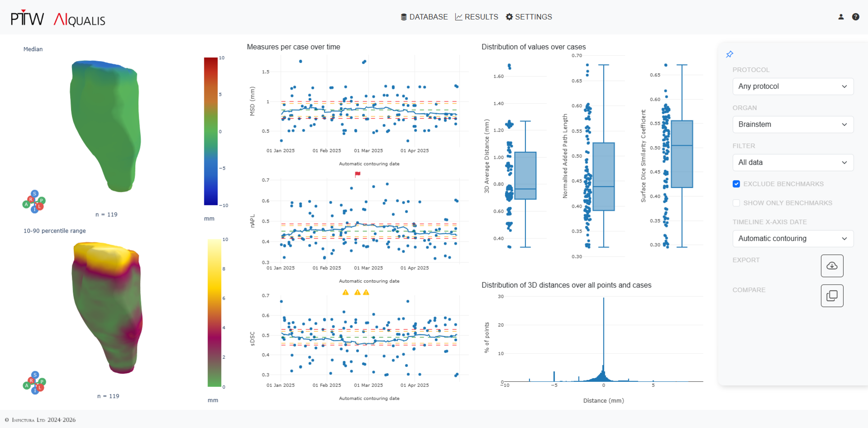This screenshot has height=428, width=868.
Task: Click 'n = 119' under the Median model
Action: coord(106,214)
